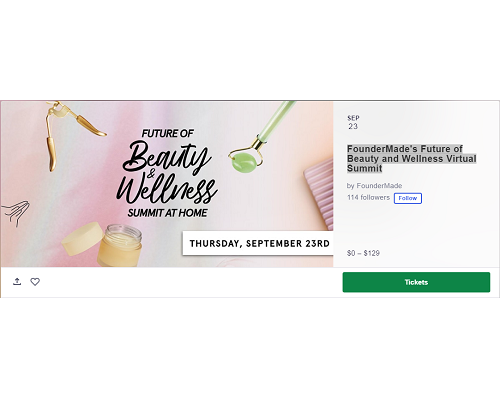The image size is (500, 400).
Task: Select the event title heading text
Action: (x=411, y=159)
